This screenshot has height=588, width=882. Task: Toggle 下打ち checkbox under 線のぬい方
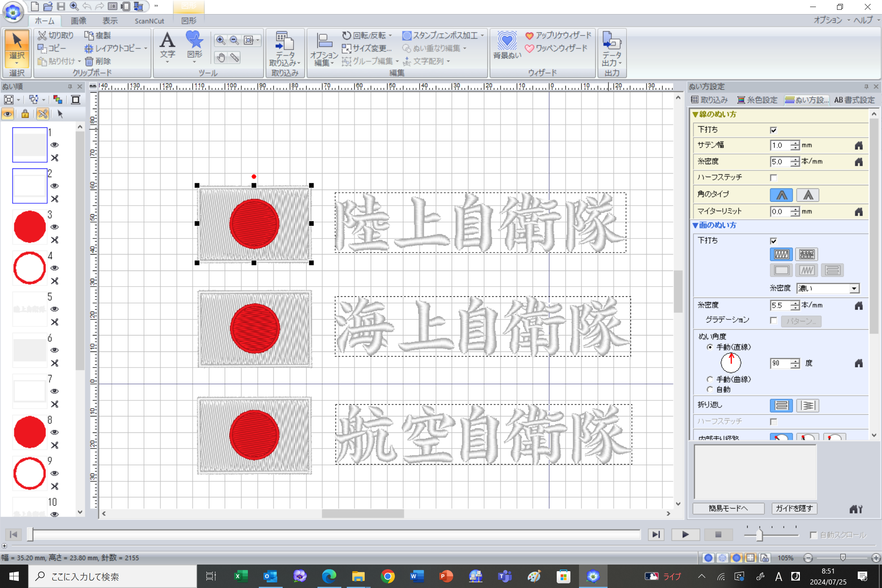[x=773, y=130]
